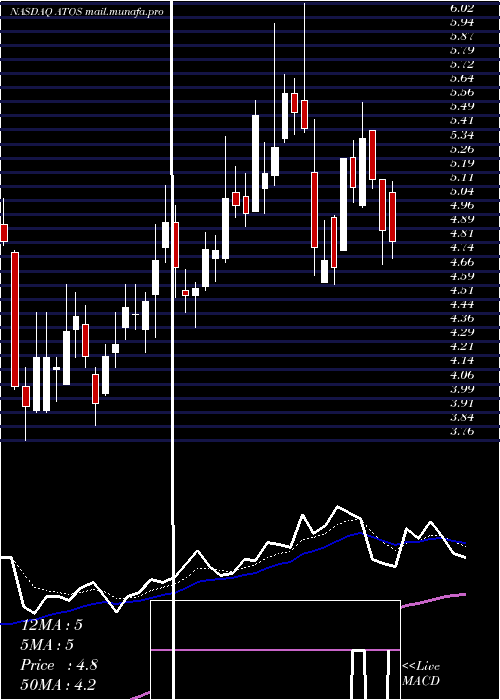Click the 3.99 price axis label
The image size is (500, 700).
point(462,388)
